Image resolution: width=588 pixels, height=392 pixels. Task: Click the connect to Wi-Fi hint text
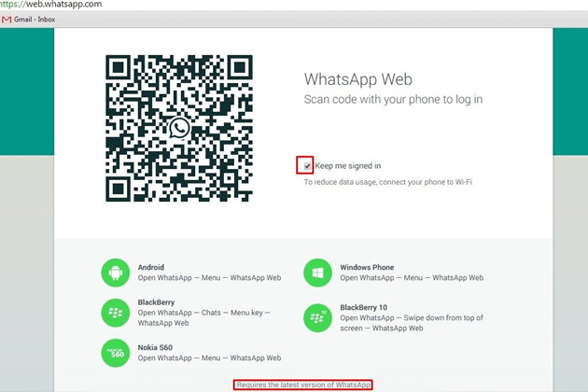click(x=388, y=182)
